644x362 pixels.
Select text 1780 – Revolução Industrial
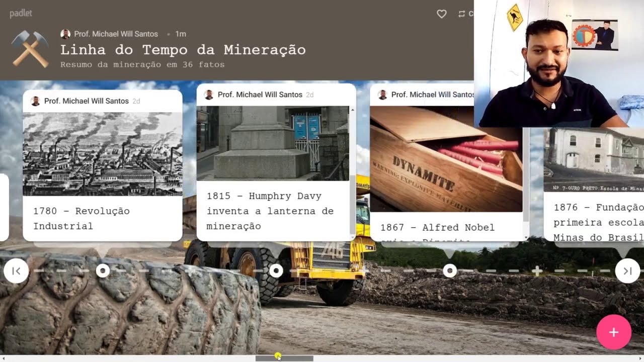[x=82, y=219]
